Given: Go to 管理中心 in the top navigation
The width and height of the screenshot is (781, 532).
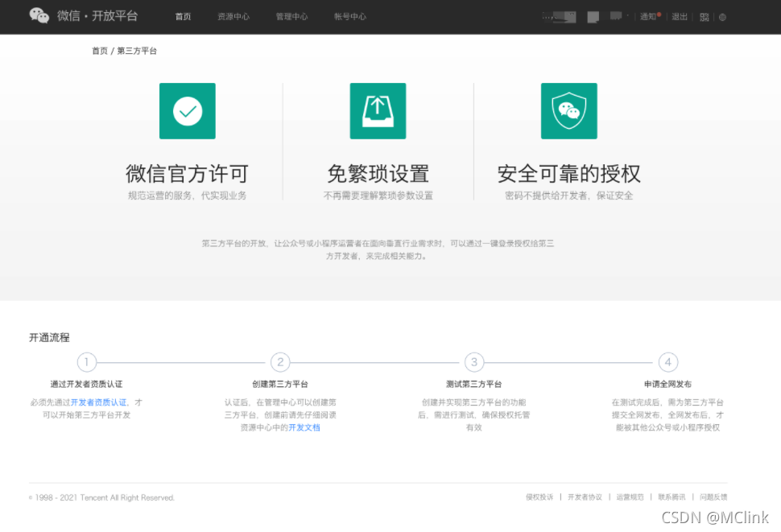Looking at the screenshot, I should (x=292, y=16).
